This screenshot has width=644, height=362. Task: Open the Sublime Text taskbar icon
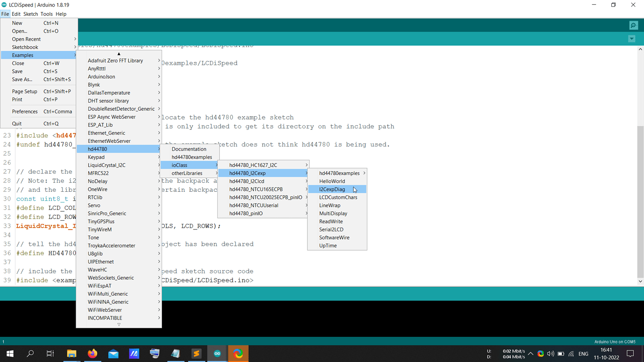tap(196, 354)
